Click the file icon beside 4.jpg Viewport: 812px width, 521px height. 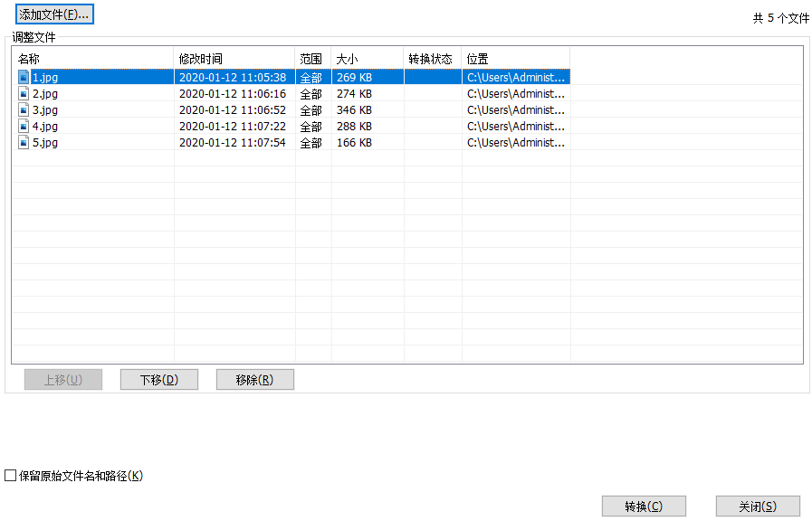click(23, 126)
